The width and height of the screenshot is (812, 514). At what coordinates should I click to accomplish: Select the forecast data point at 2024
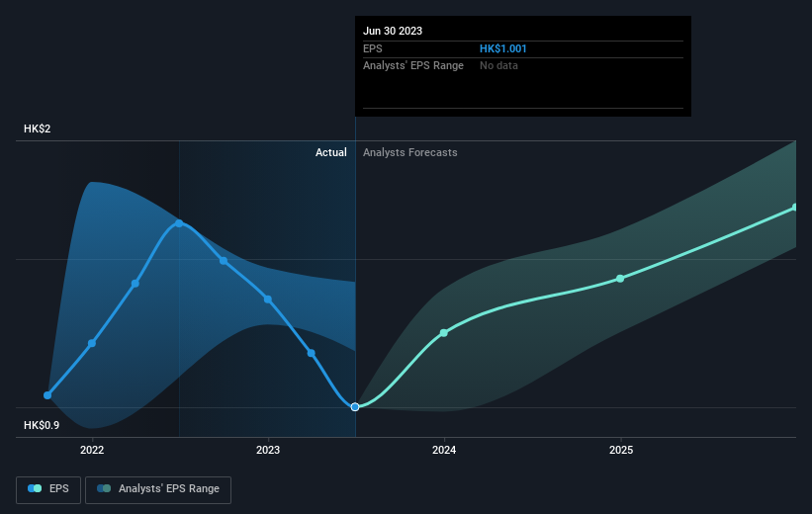(444, 333)
